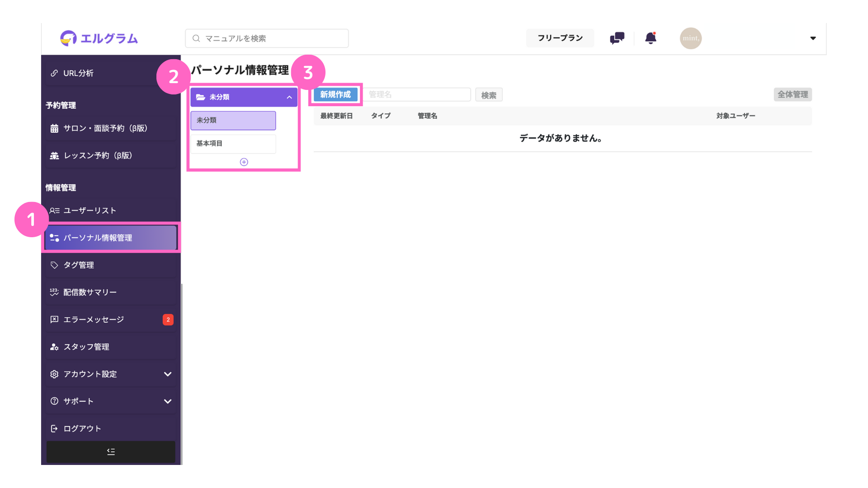Click the パーソナル情報管理 sidebar icon
The image size is (868, 488).
tap(54, 238)
